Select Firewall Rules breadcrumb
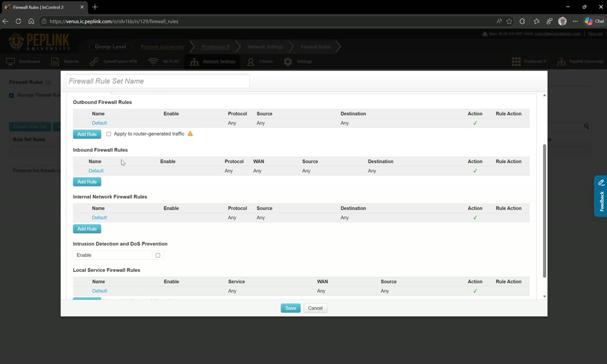 click(x=316, y=47)
